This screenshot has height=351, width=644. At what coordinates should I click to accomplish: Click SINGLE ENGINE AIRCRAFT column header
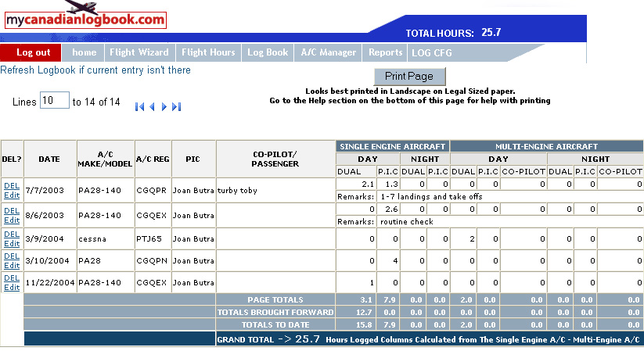[x=393, y=146]
